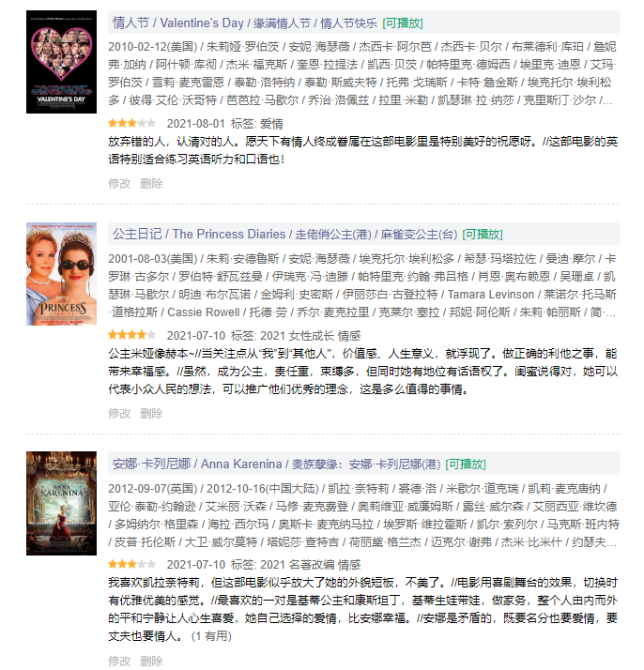The height and width of the screenshot is (670, 644).
Task: Click 修改 under the Anna Karenina review
Action: [119, 661]
